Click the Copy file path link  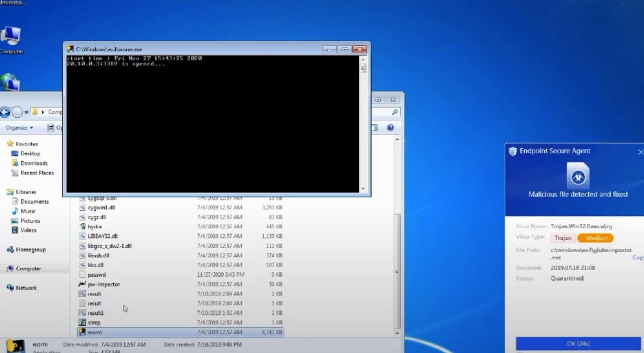pyautogui.click(x=638, y=257)
